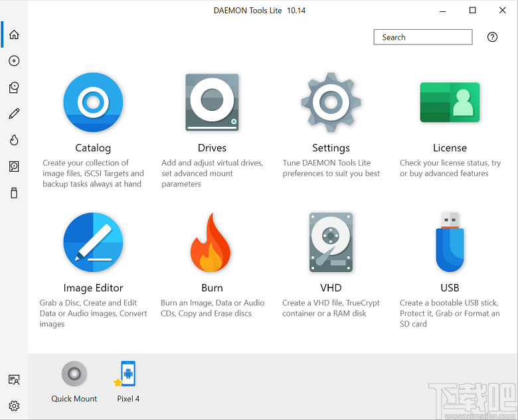Open the license sidebar icon above the gear
Screen dimensions: 518x420
(x=14, y=380)
